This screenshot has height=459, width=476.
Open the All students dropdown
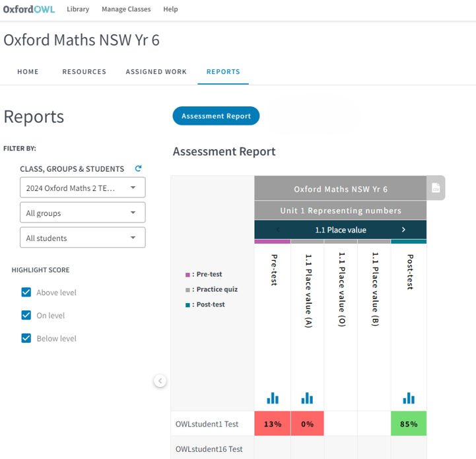(x=83, y=238)
